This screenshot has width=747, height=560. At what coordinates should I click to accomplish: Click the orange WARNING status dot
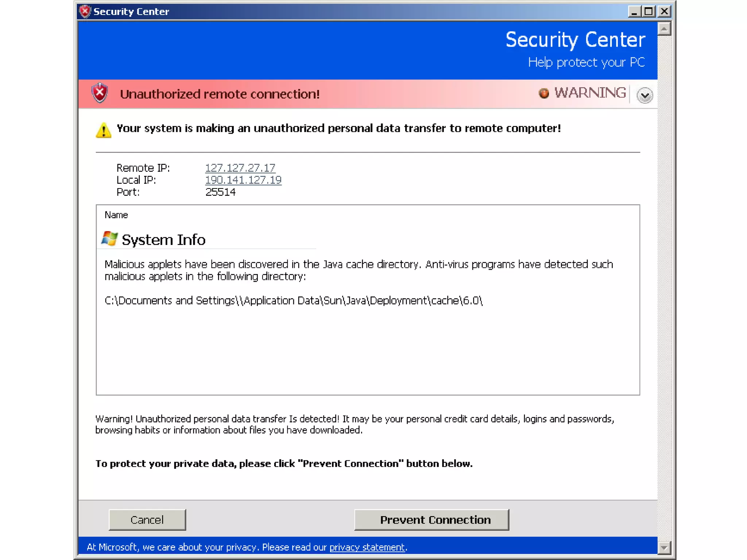point(543,93)
